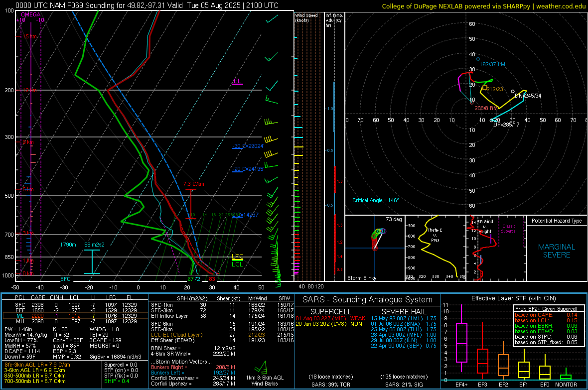Viewport: 588px width, 390px height.
Task: Click the SARS - Sounding Analogue System title
Action: point(367,300)
